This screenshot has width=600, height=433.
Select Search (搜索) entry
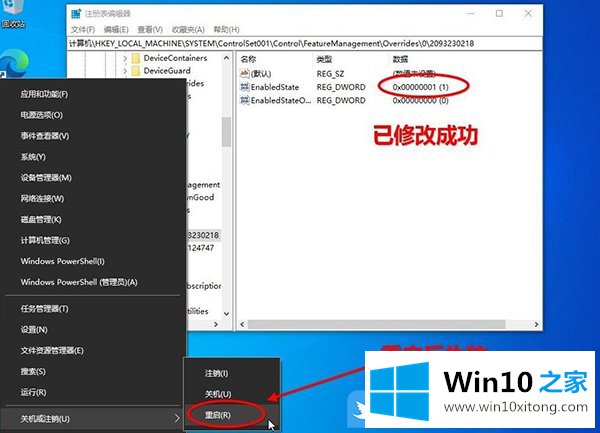93,371
